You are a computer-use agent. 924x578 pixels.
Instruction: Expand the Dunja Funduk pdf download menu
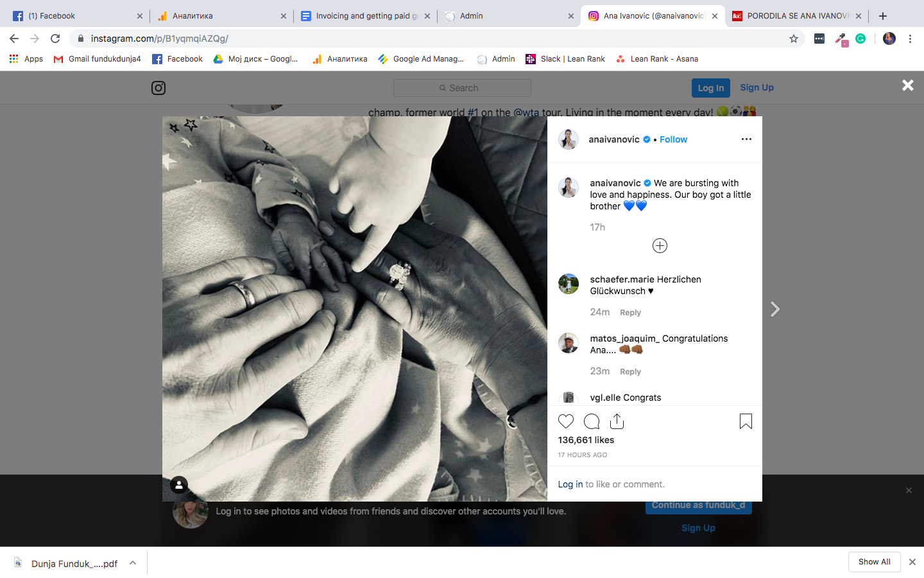(133, 563)
